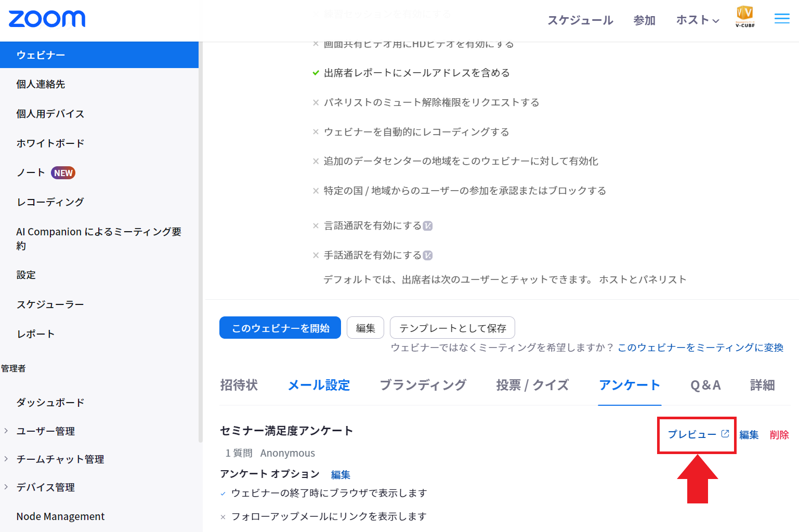Click 編集 next to アンケート オプション

click(340, 475)
